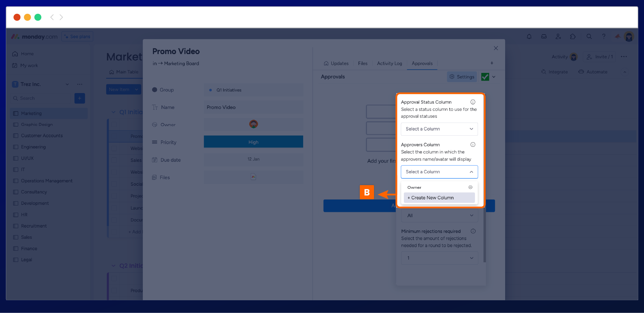Image resolution: width=644 pixels, height=313 pixels.
Task: Click info icon beside Approvers Column
Action: point(473,145)
